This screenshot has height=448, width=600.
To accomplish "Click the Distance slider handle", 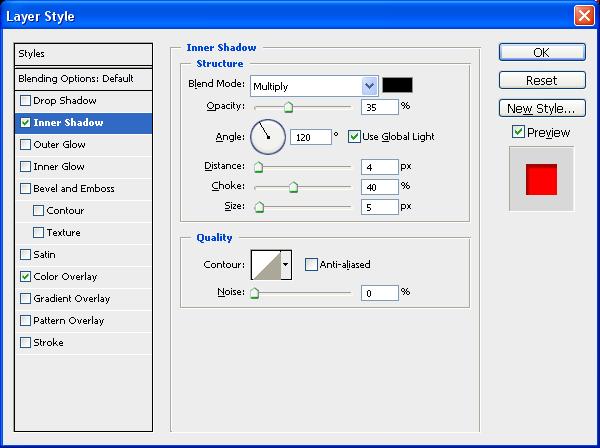I will click(259, 167).
